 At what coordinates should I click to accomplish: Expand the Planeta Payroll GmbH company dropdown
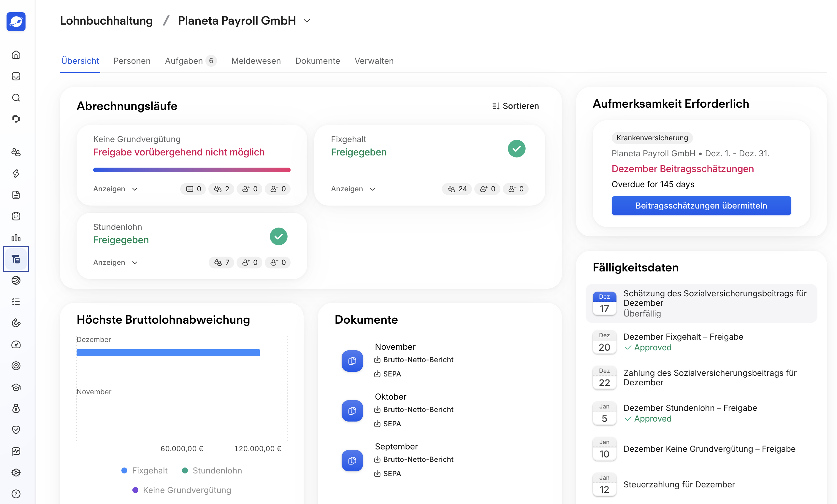(307, 21)
